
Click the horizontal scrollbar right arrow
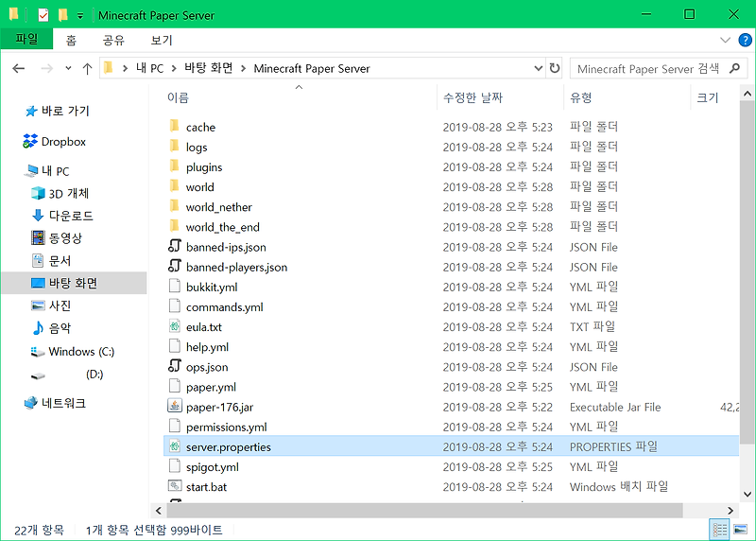pos(730,510)
